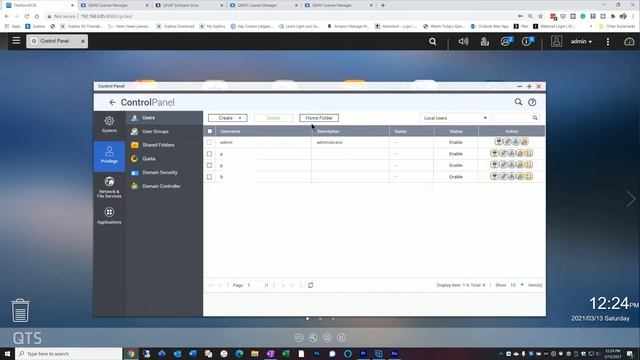Open the QTS main hamburger menu
Viewport: 640px width, 360px height.
pos(16,41)
